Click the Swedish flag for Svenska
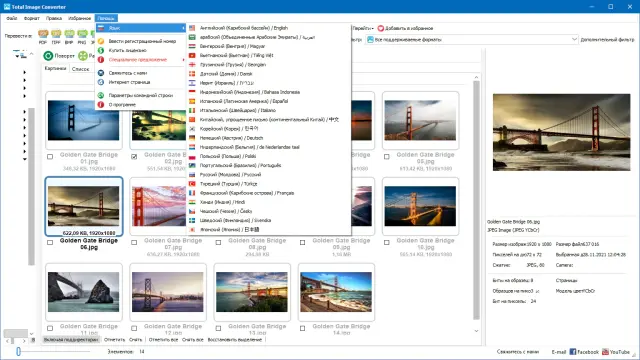This screenshot has height=360, width=640. (192, 220)
